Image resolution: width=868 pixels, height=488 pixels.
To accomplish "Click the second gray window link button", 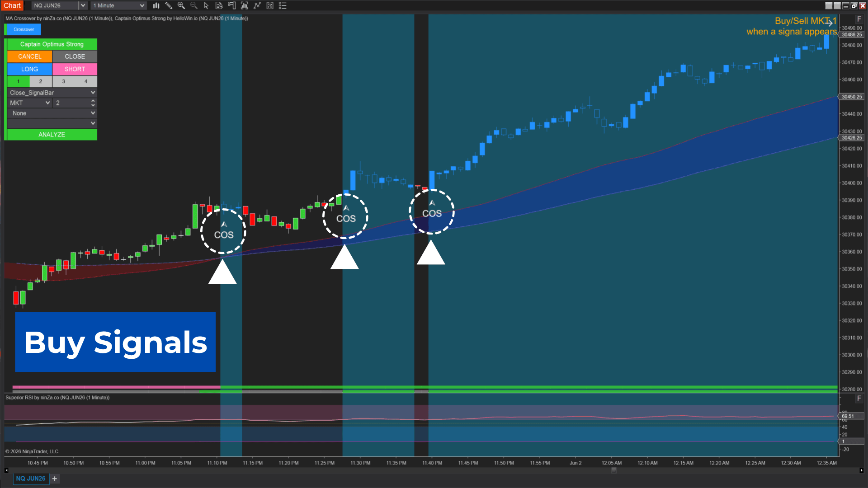I will [837, 5].
